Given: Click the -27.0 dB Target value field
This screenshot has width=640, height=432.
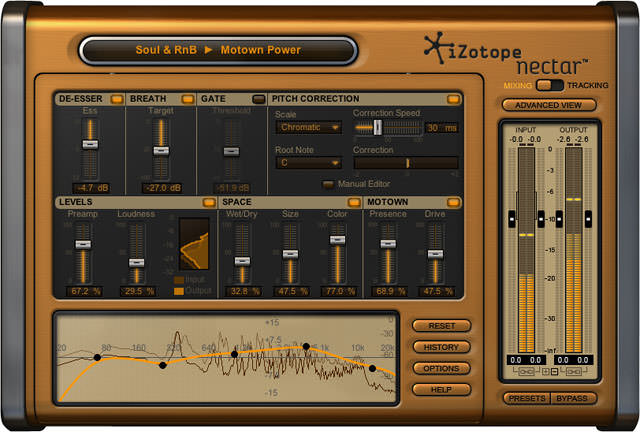Looking at the screenshot, I should click(x=162, y=188).
